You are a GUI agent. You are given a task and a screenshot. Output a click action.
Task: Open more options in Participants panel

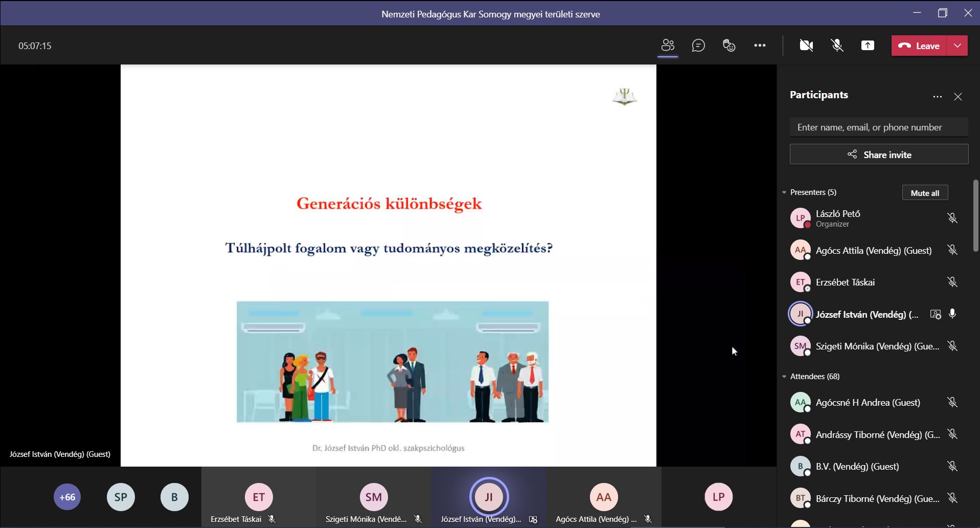pos(937,97)
